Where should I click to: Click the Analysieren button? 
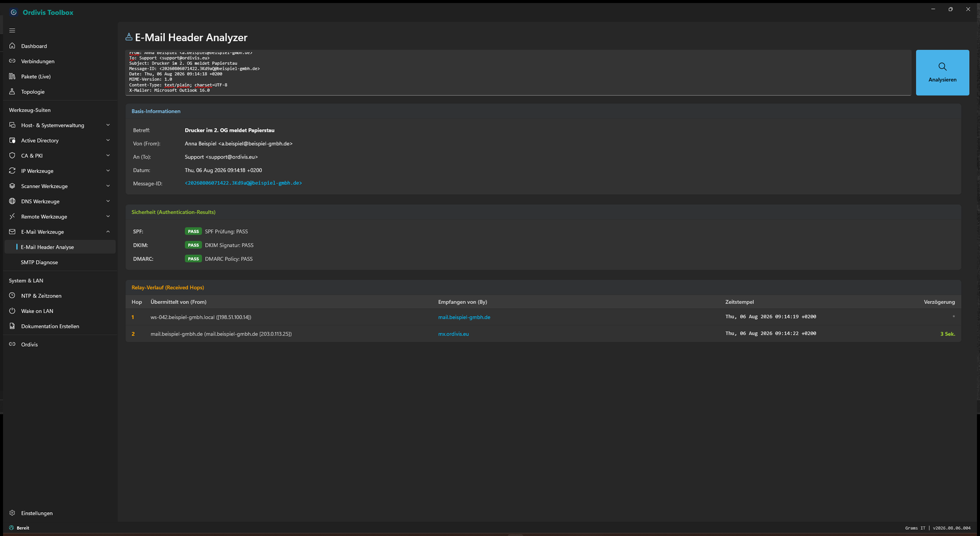pos(942,72)
